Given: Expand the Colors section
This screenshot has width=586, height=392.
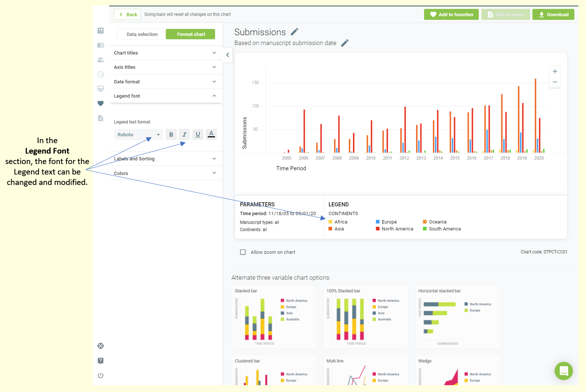Looking at the screenshot, I should pos(166,173).
